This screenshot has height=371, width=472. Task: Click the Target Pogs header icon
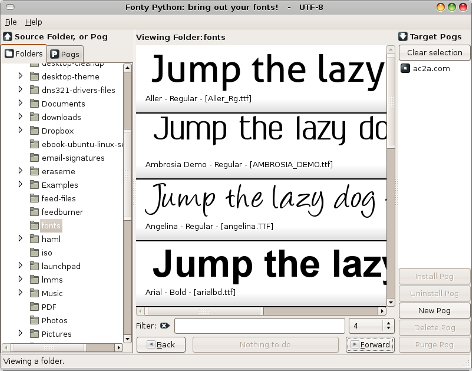point(403,37)
